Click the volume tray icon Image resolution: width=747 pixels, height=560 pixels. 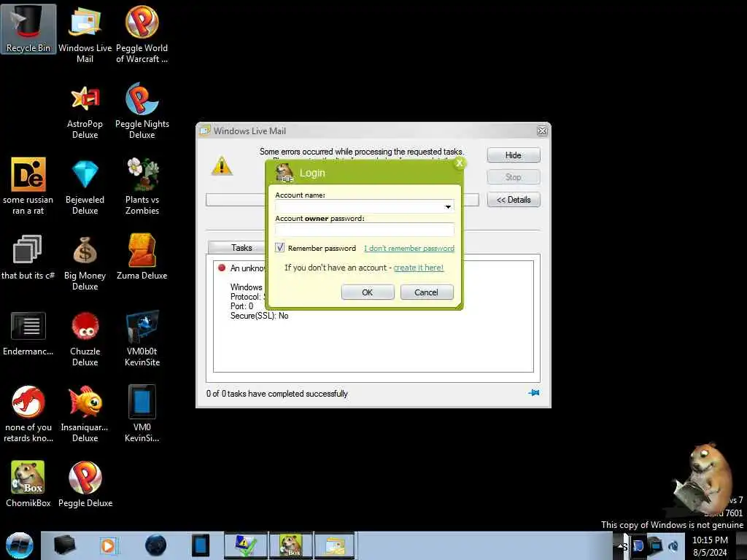673,545
